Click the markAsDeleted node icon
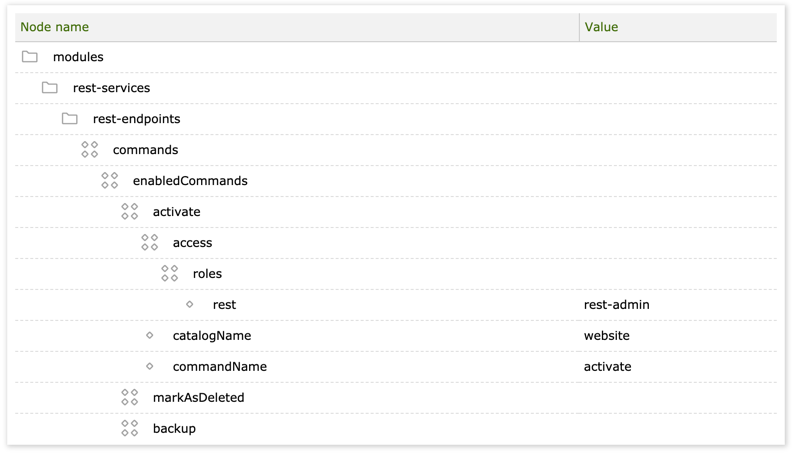Screen dimensions: 792x453 [x=130, y=398]
